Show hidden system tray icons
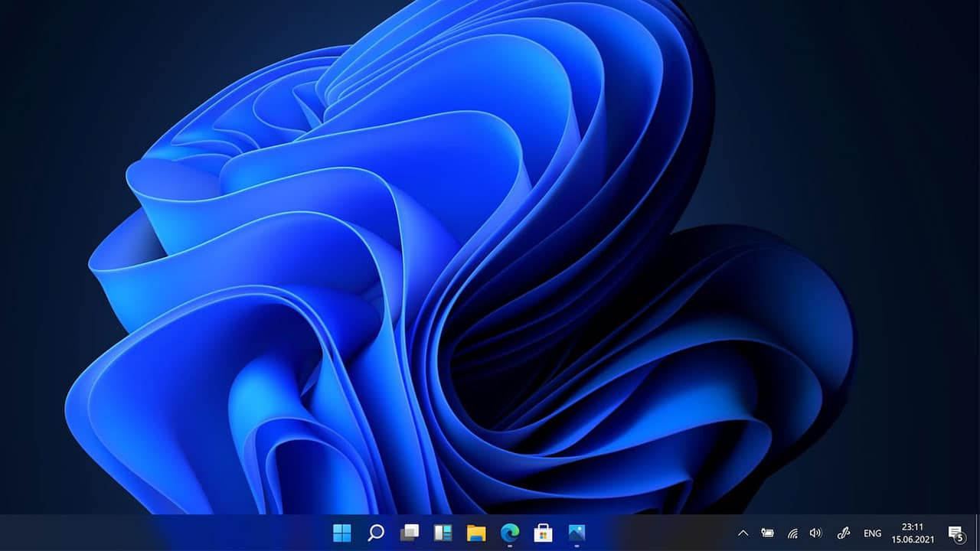The height and width of the screenshot is (551, 980). pyautogui.click(x=743, y=533)
